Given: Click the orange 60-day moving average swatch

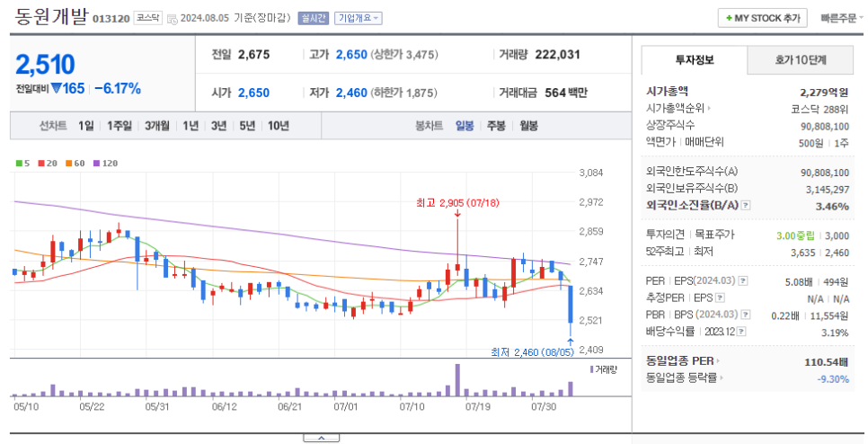Looking at the screenshot, I should pyautogui.click(x=68, y=164).
